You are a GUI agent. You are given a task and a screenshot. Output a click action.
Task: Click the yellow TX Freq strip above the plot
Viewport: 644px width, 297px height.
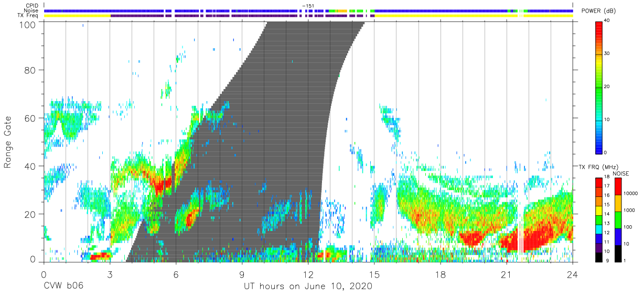click(308, 16)
